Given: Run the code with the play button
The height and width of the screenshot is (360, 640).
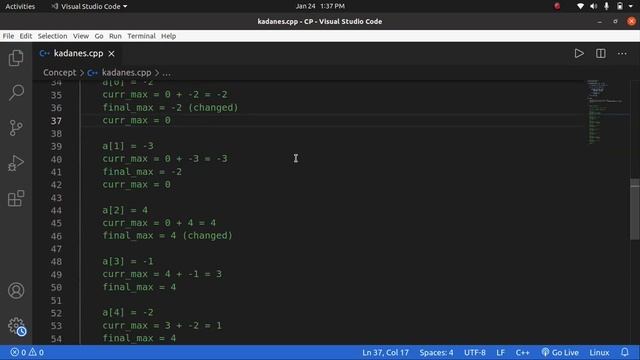Looking at the screenshot, I should click(x=579, y=53).
